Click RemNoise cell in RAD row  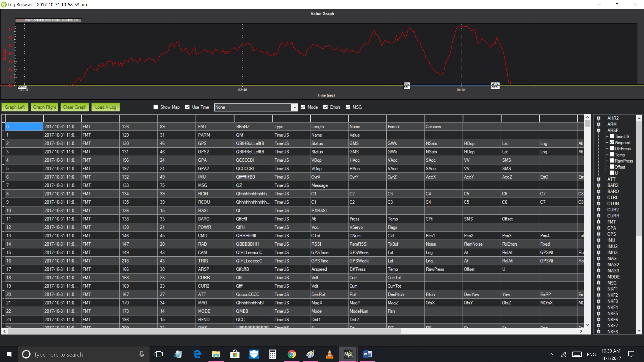482,244
